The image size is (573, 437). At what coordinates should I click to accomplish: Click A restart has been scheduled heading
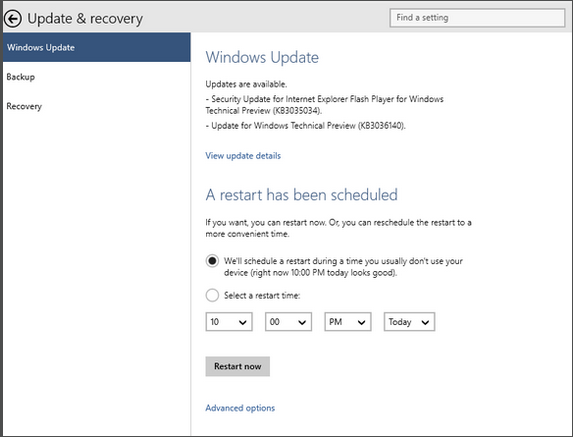point(302,194)
